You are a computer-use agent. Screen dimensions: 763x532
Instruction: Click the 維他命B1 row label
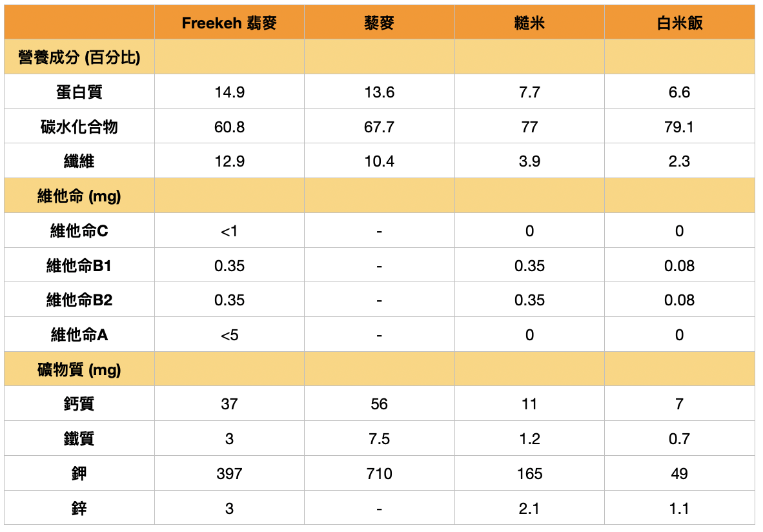coord(79,266)
